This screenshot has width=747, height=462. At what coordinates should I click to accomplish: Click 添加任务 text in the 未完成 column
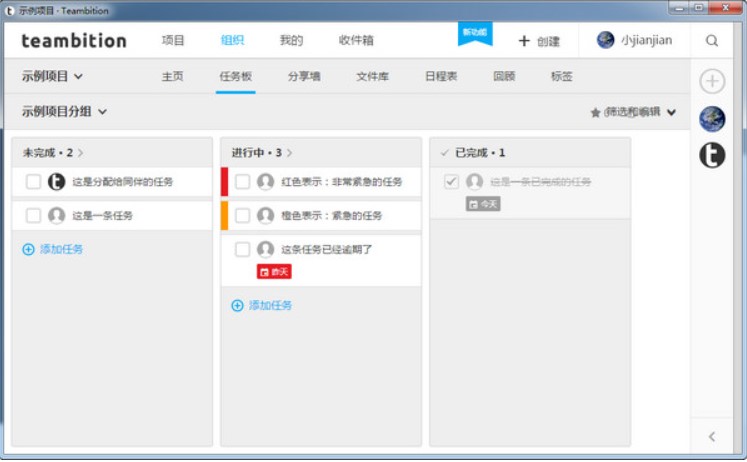[61, 249]
